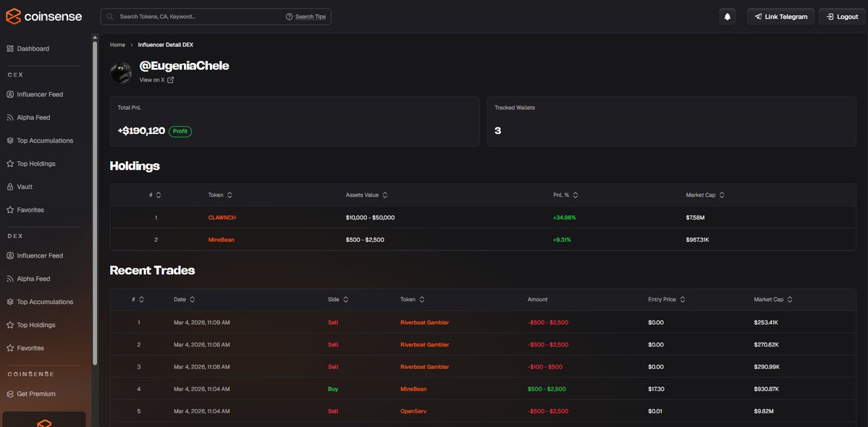This screenshot has height=427, width=868.
Task: Sort Holdings by # column
Action: (x=159, y=195)
